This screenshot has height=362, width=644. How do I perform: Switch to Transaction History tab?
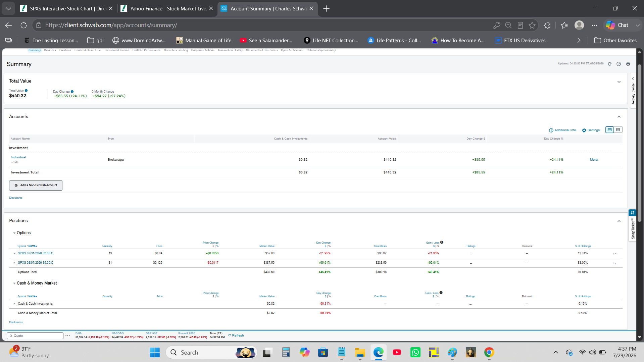click(230, 50)
